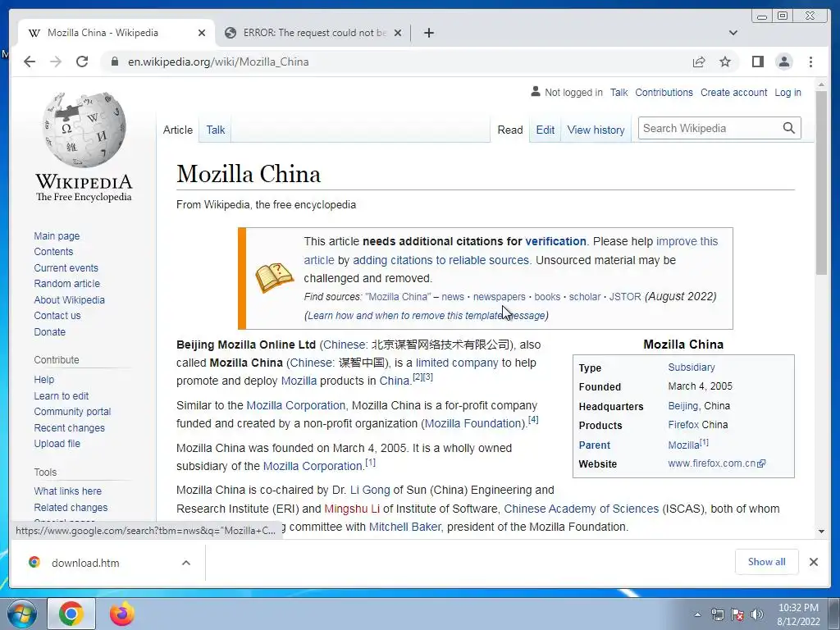Open Current events link
The width and height of the screenshot is (840, 630).
(x=66, y=268)
